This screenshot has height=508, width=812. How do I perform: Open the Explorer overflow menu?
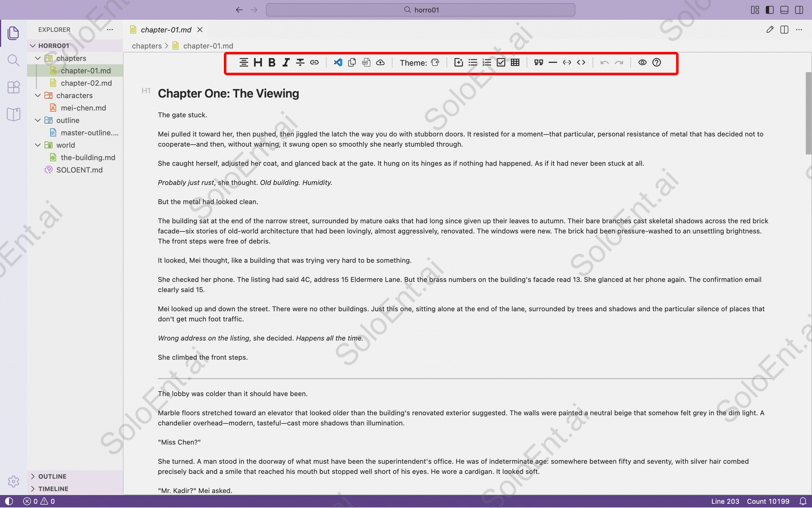[110, 30]
